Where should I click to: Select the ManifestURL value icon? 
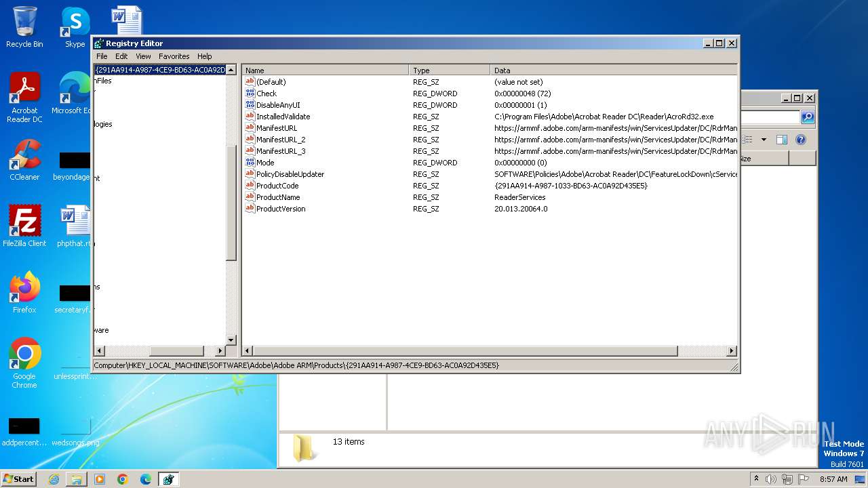pos(250,128)
